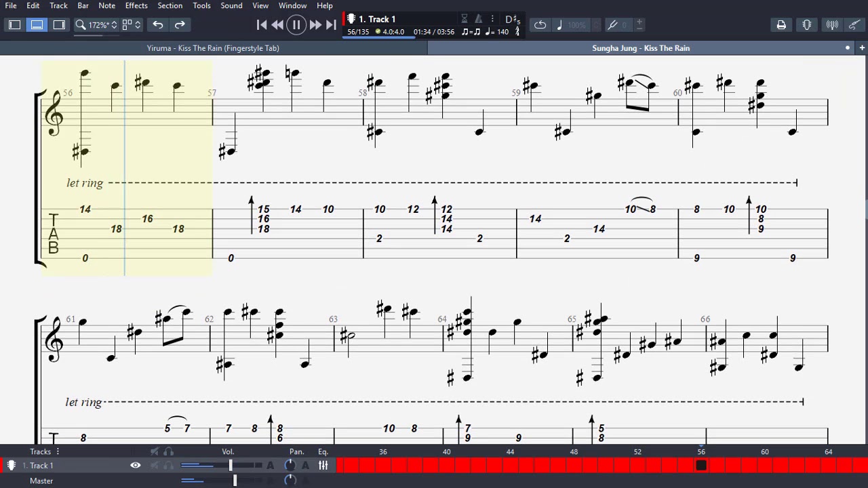Image resolution: width=868 pixels, height=488 pixels.
Task: Open the File menu
Action: click(x=11, y=5)
